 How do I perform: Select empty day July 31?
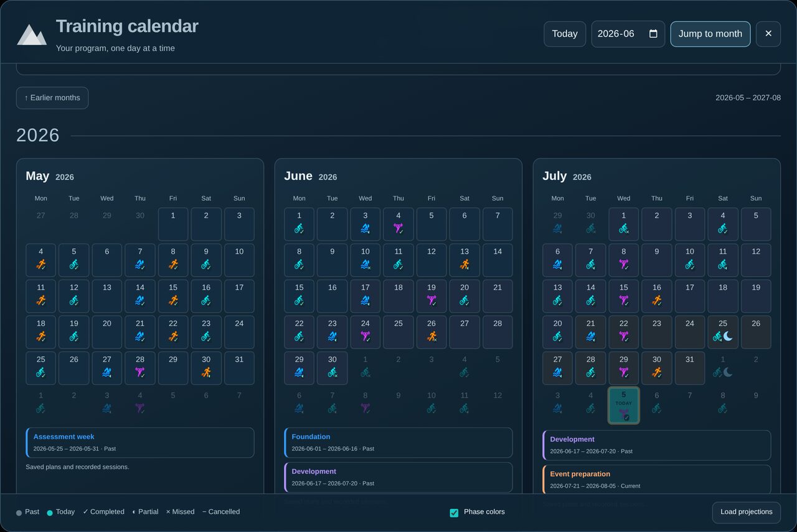(x=689, y=368)
